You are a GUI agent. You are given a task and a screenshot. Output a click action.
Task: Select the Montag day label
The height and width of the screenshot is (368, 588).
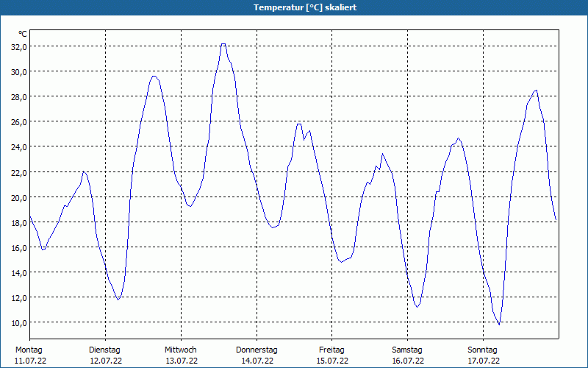coord(29,350)
